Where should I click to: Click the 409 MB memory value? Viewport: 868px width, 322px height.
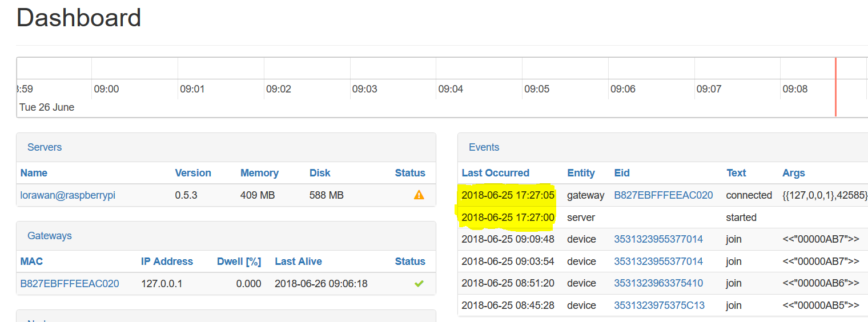tap(258, 195)
